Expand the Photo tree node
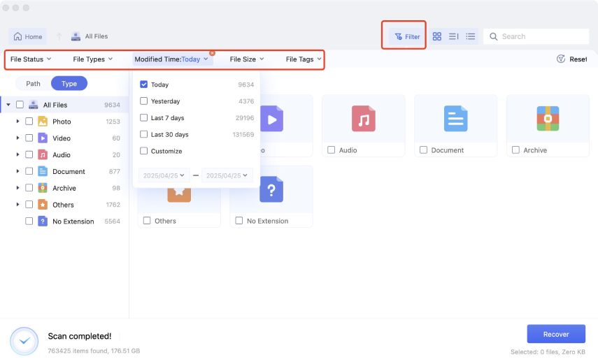 [x=17, y=121]
